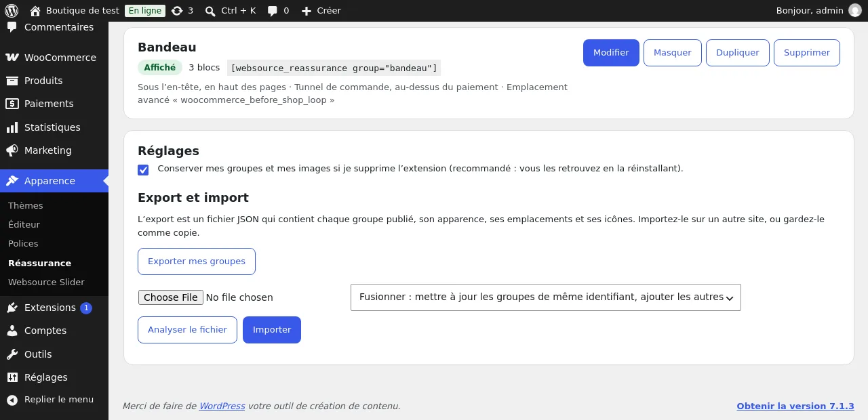Click the Bandeau shortcode code snippet

(x=334, y=68)
